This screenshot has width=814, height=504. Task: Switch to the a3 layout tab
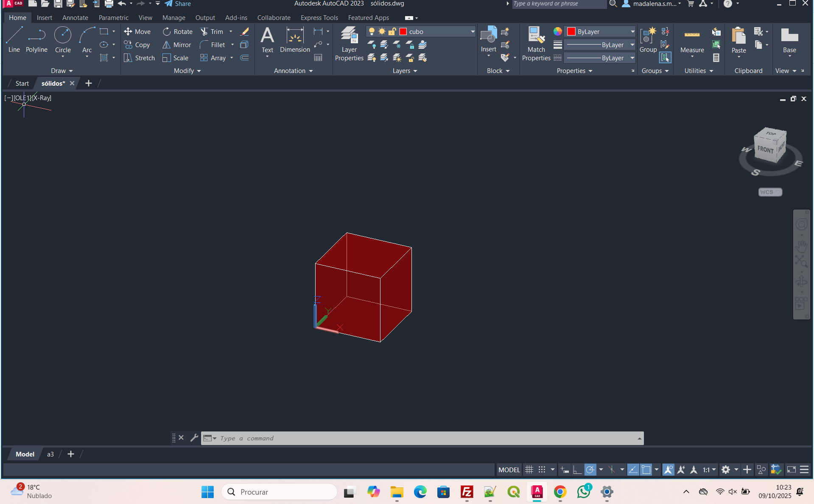(x=50, y=454)
